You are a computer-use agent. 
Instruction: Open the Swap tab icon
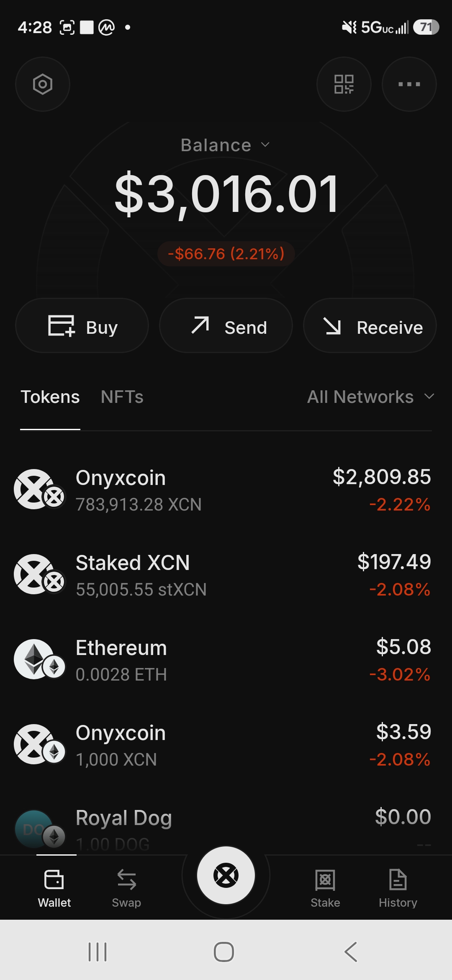126,879
